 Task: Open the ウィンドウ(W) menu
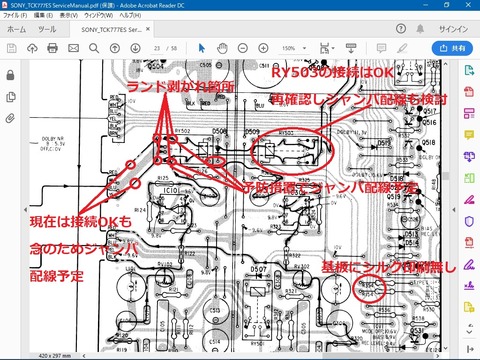pos(98,15)
